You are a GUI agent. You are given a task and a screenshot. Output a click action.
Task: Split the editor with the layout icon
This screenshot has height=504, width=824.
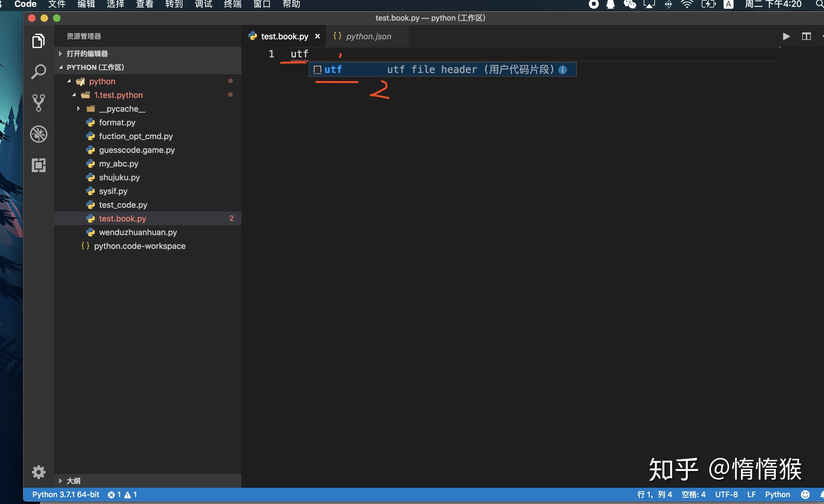(x=807, y=36)
